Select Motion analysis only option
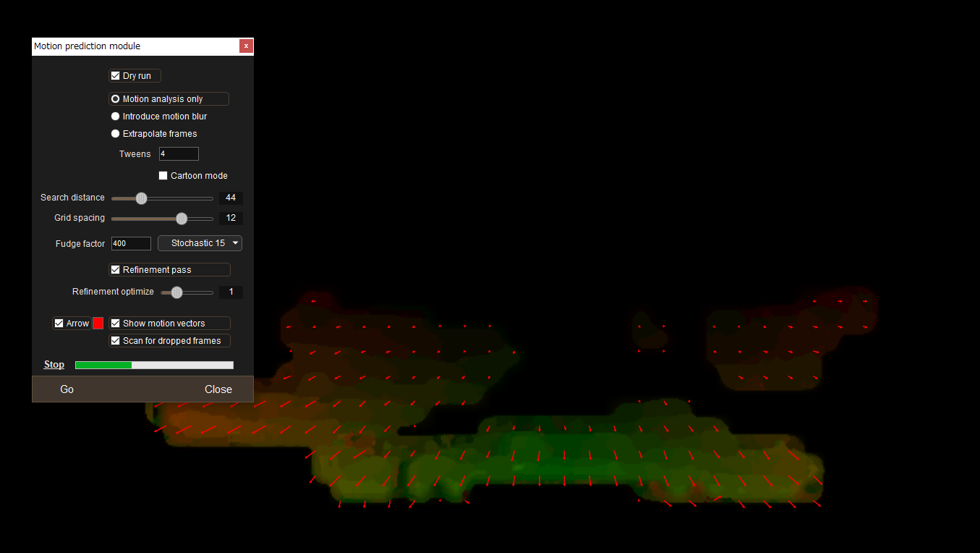Image resolution: width=980 pixels, height=553 pixels. click(x=116, y=99)
